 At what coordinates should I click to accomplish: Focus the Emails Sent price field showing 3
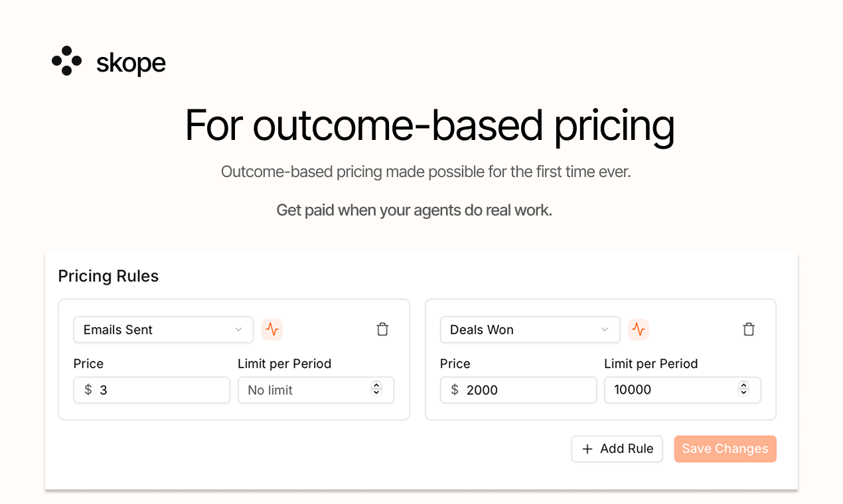coord(152,390)
